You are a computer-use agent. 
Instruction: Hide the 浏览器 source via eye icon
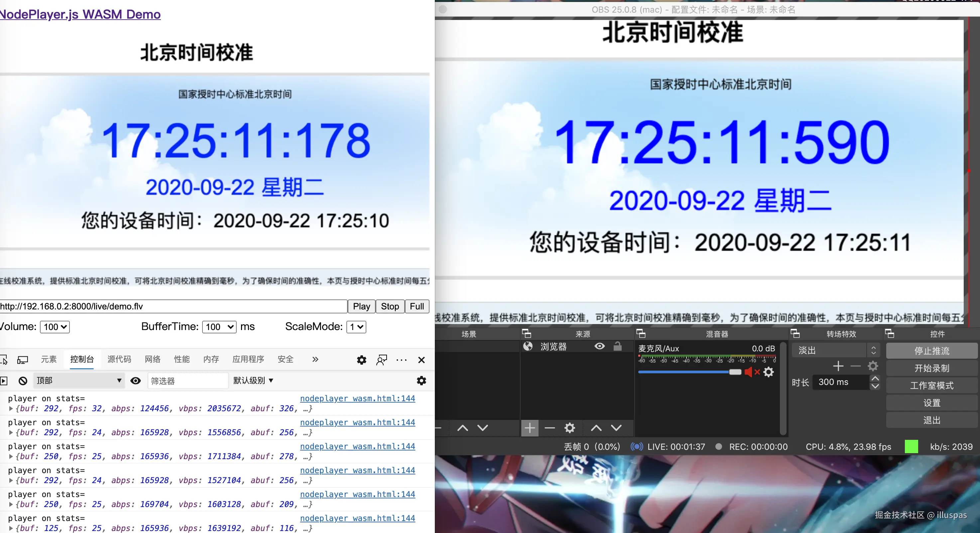(600, 346)
